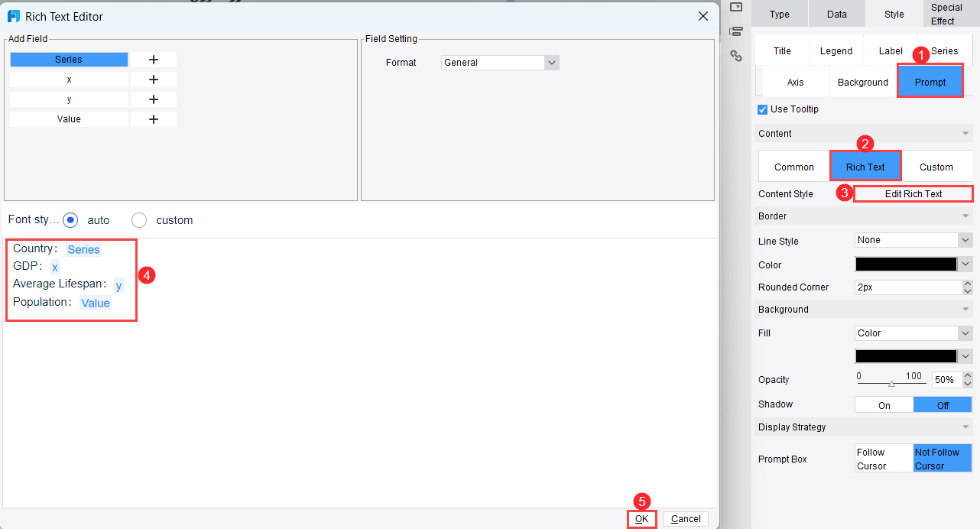Viewport: 980px width, 529px height.
Task: Switch content mode to Custom
Action: (x=936, y=167)
